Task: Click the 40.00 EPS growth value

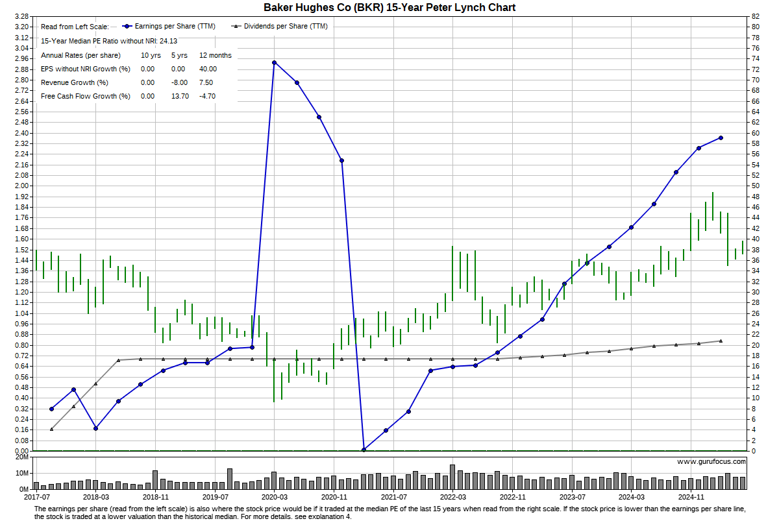Action: point(208,69)
